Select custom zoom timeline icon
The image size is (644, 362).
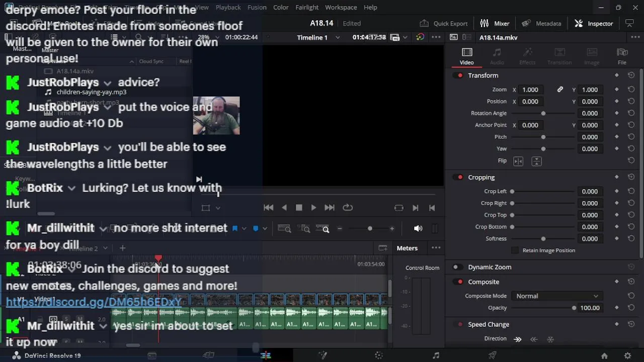(323, 229)
